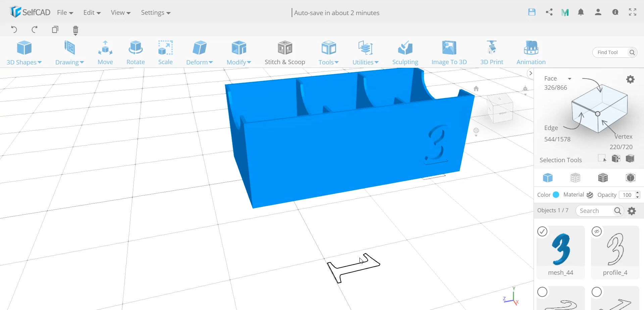Enable the marquee selection tool
The height and width of the screenshot is (310, 644).
pyautogui.click(x=602, y=159)
